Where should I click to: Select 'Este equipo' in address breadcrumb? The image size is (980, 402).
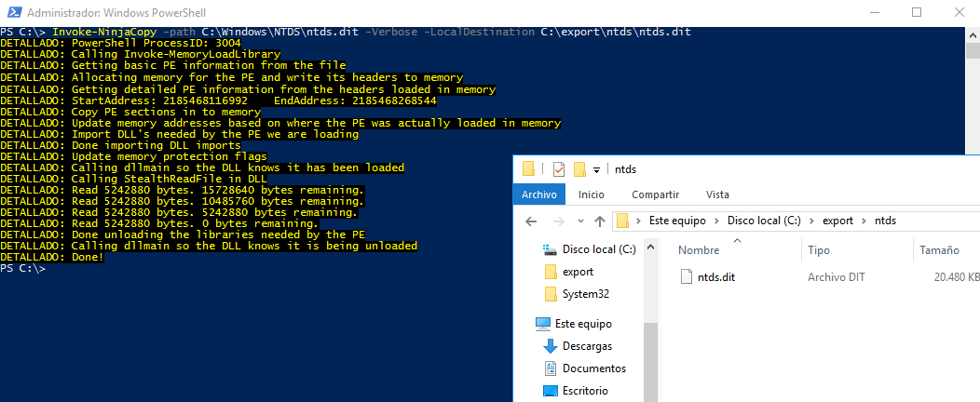pyautogui.click(x=677, y=221)
